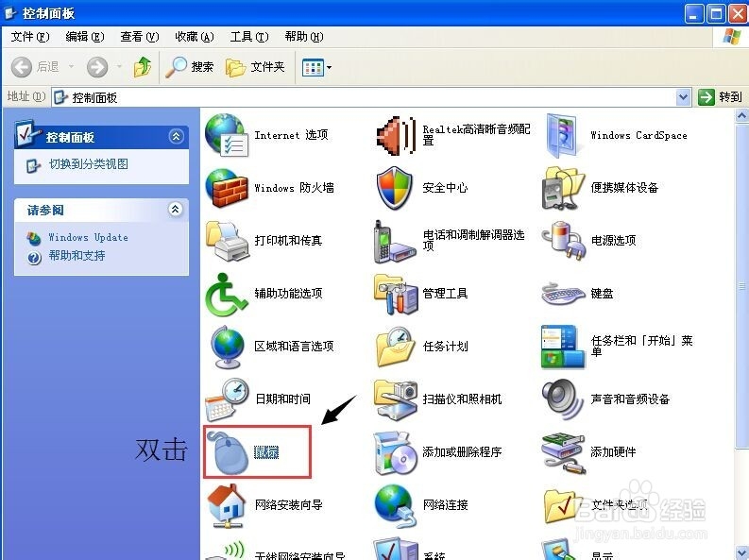Open the Windows Update link
The height and width of the screenshot is (560, 749).
(89, 237)
